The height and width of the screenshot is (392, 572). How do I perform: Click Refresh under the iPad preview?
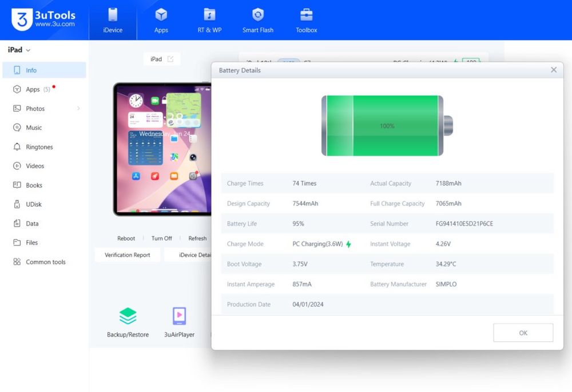197,238
